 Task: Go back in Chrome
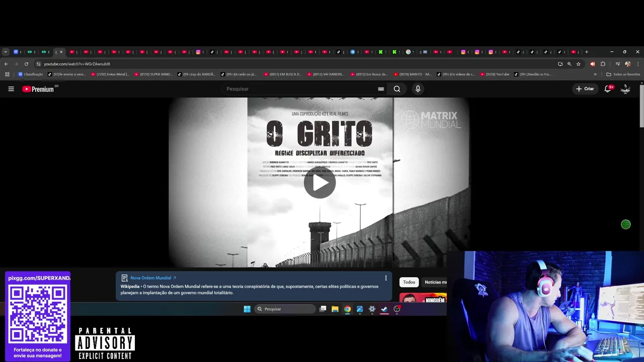(6, 64)
